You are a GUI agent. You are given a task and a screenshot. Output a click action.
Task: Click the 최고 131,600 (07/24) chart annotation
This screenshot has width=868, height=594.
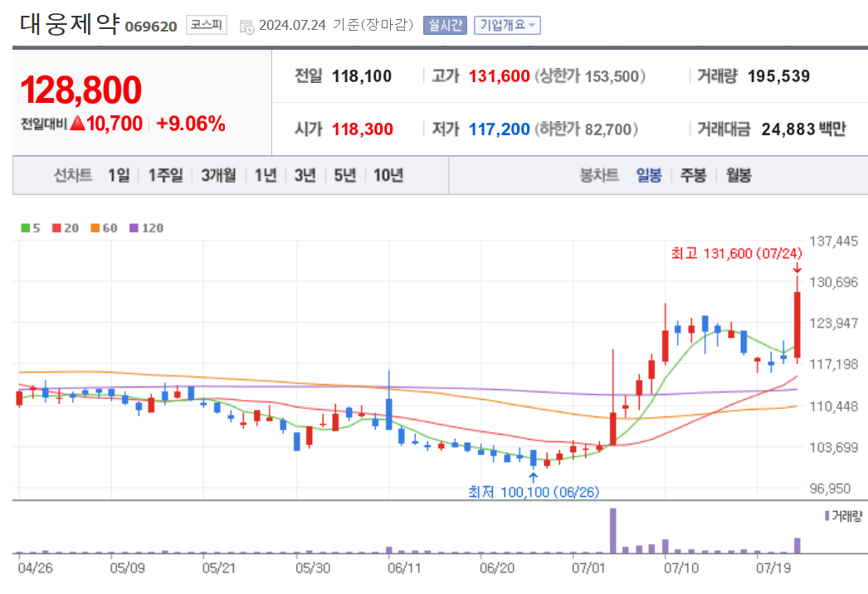click(x=737, y=254)
